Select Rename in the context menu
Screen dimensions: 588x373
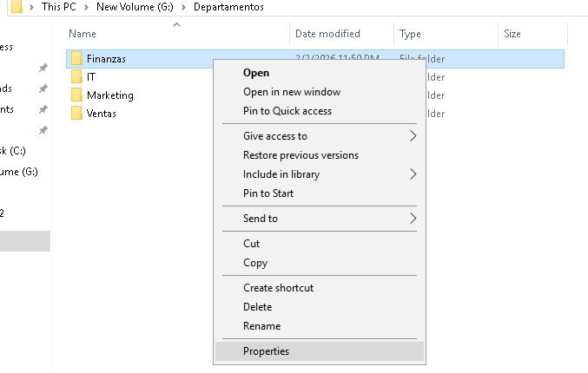261,326
